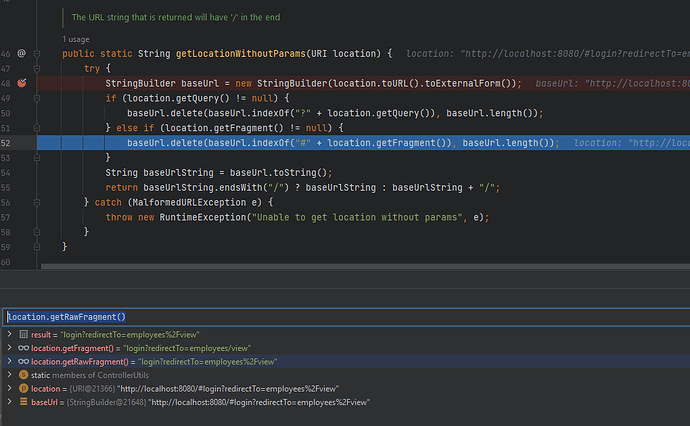Click the inline location hint on line 46
This screenshot has width=690, height=426.
click(x=548, y=54)
